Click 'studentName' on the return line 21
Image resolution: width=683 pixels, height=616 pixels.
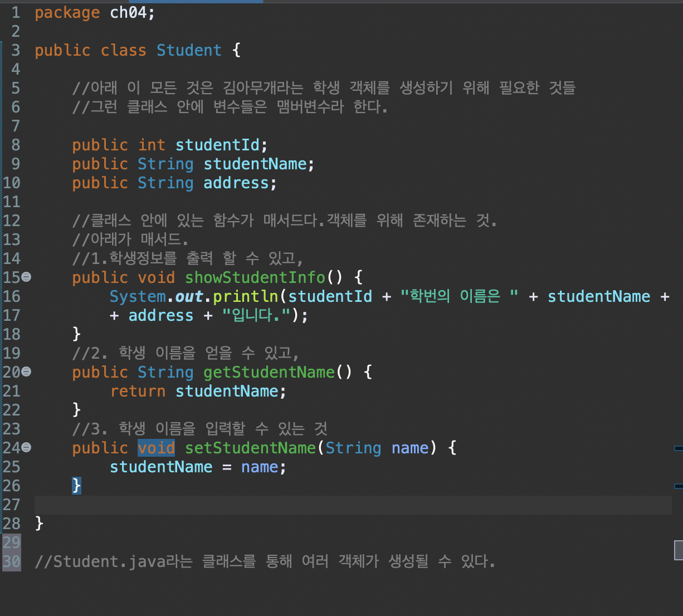tap(227, 391)
